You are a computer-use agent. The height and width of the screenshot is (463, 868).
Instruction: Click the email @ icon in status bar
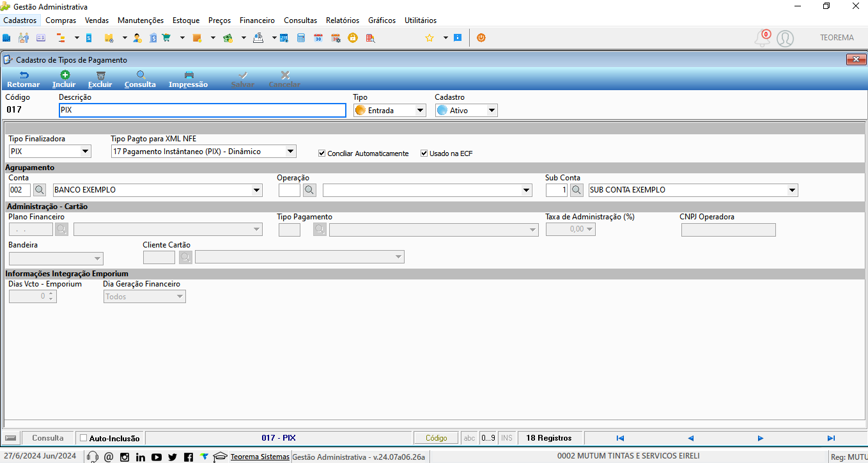click(x=109, y=457)
